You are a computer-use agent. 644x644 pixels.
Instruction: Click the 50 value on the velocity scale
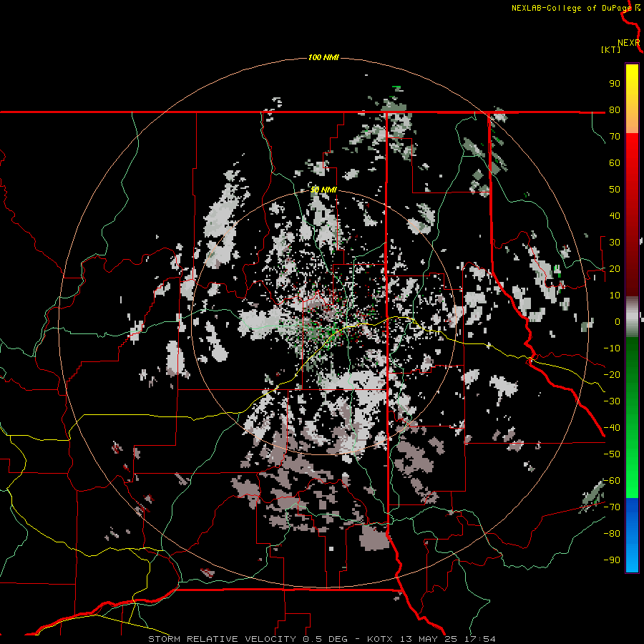click(x=615, y=190)
